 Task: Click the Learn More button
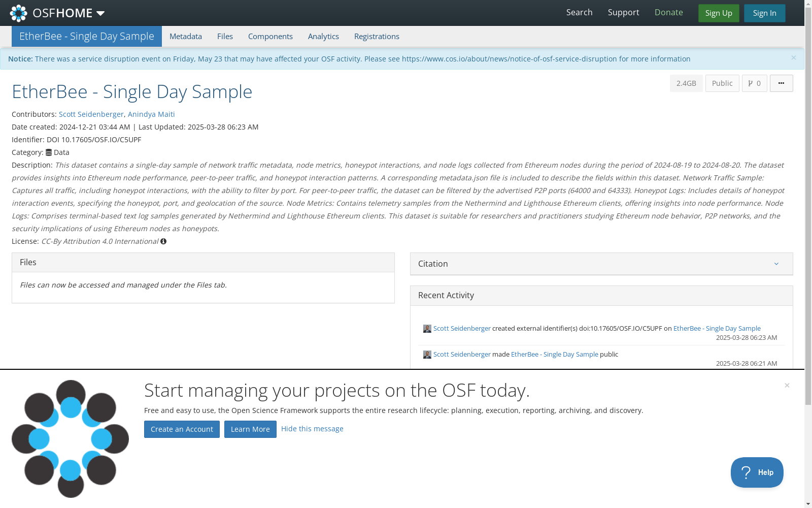point(250,429)
